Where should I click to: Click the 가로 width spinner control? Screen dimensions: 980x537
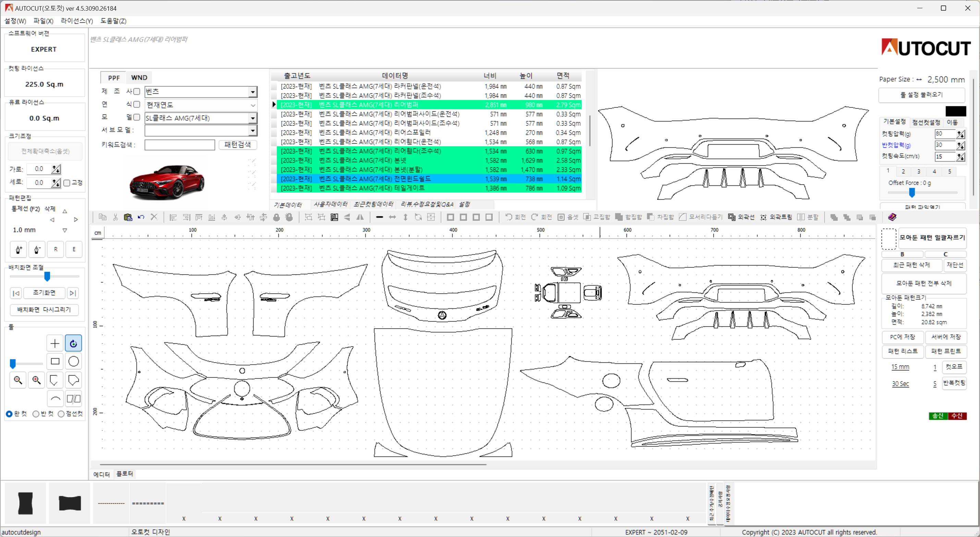(x=56, y=169)
